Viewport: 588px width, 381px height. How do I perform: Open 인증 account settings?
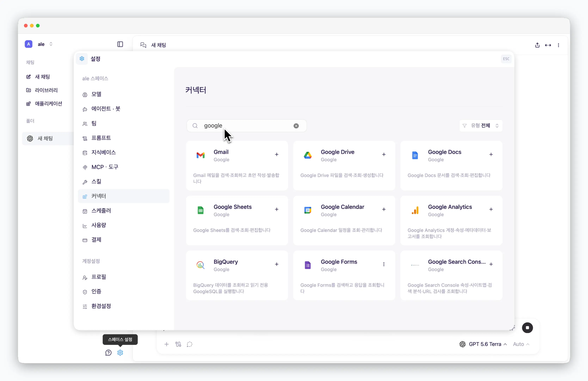(124, 292)
